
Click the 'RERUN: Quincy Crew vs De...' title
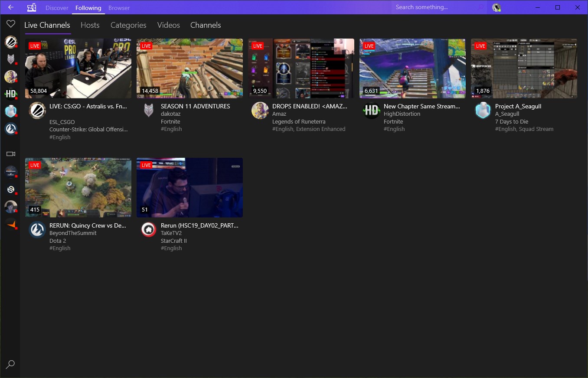click(88, 225)
